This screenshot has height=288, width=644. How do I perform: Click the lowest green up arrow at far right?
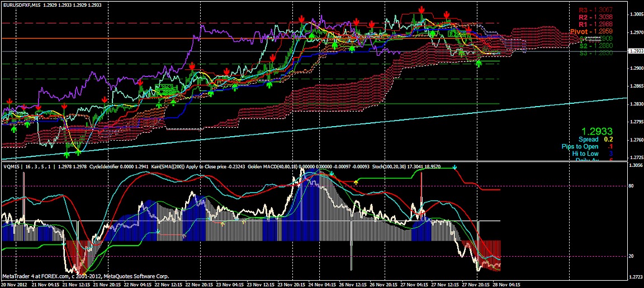(479, 64)
